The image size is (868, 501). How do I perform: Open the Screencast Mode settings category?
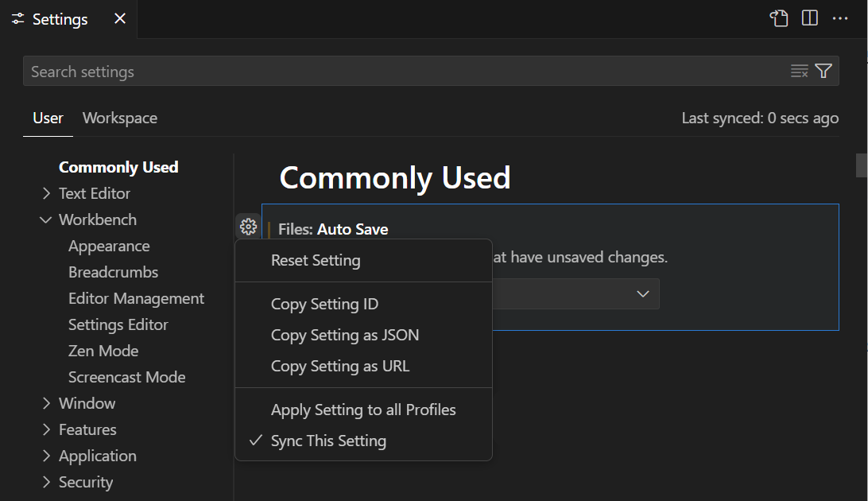(126, 376)
